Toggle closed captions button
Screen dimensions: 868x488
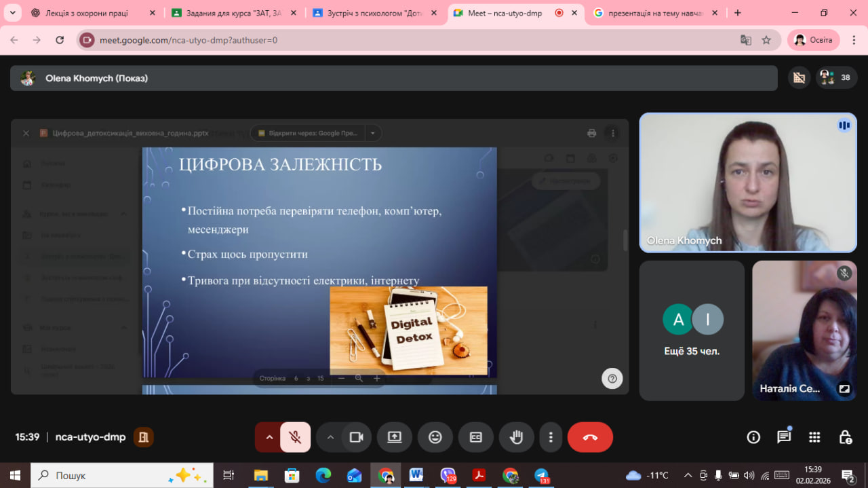[476, 437]
